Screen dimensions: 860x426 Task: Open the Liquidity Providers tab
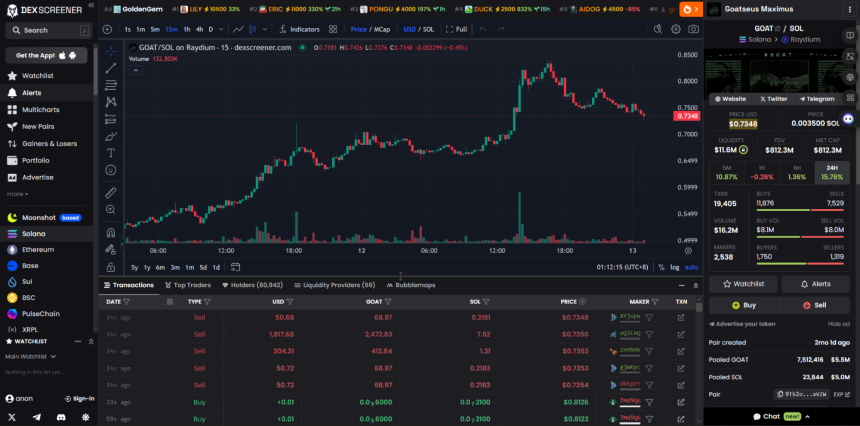[335, 285]
